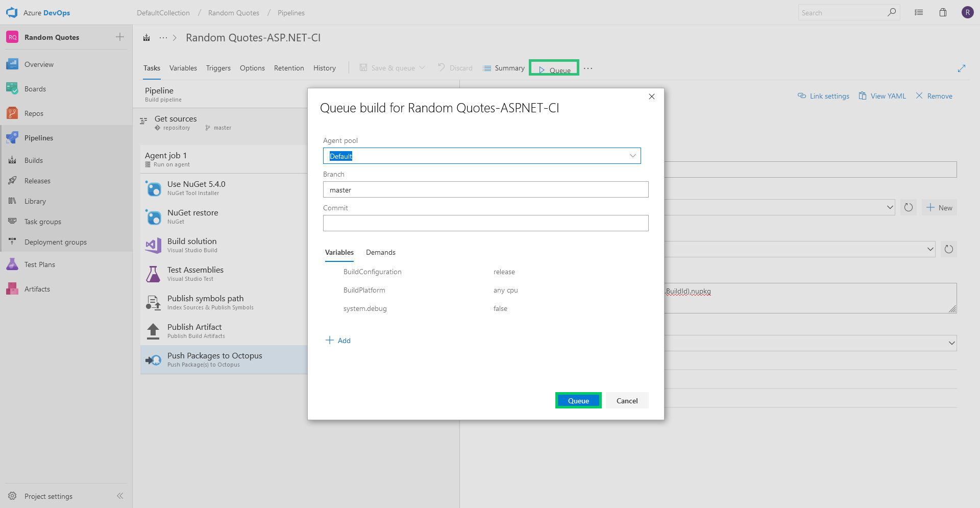Image resolution: width=980 pixels, height=508 pixels.
Task: Switch to the Tasks tab
Action: [x=152, y=68]
